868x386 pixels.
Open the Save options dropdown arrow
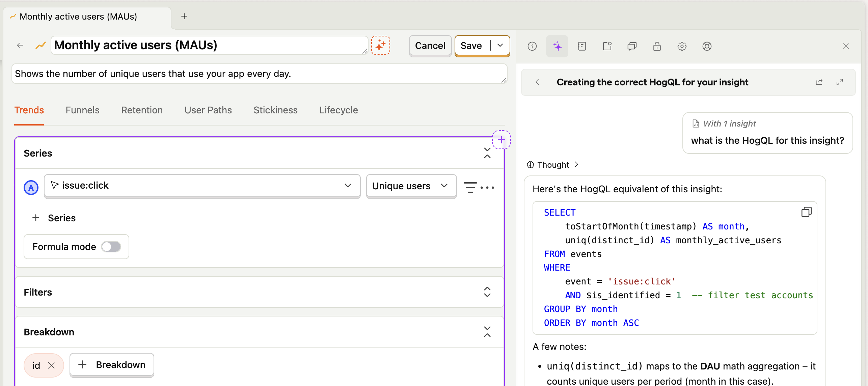click(500, 45)
